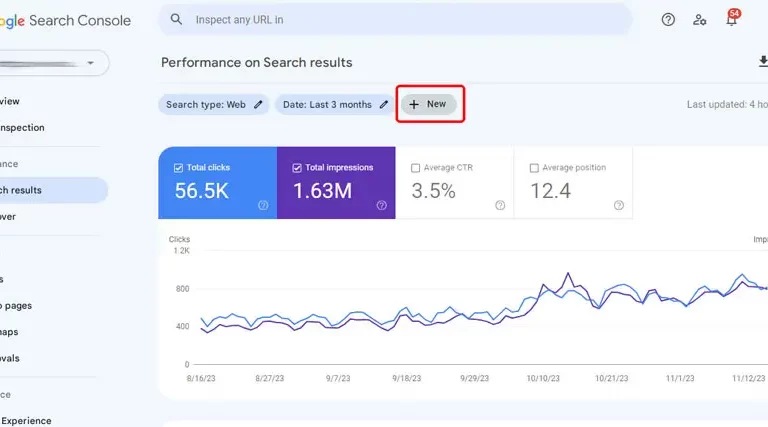The height and width of the screenshot is (427, 768).
Task: Open the Date: Last 3 months filter
Action: (x=326, y=104)
